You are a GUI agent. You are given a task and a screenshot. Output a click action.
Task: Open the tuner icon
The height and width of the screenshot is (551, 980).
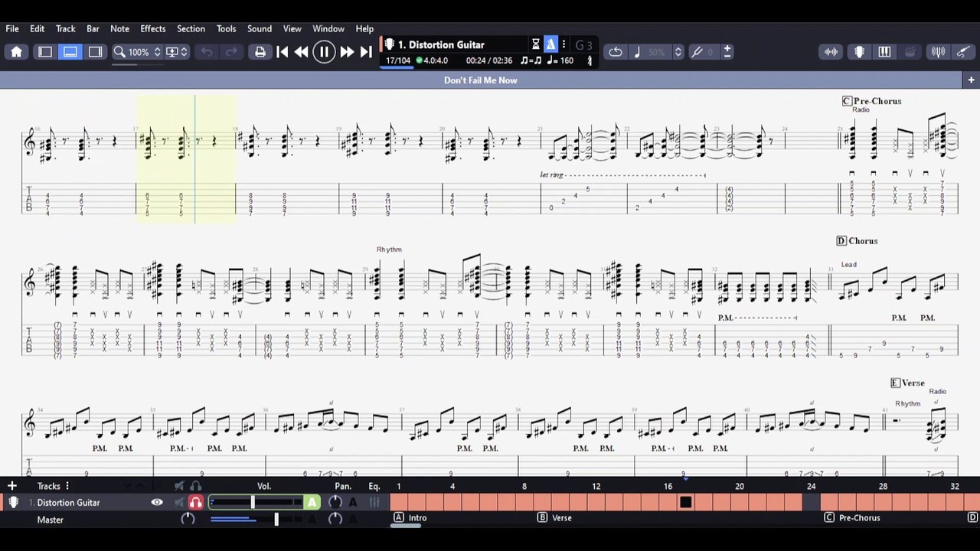point(938,52)
